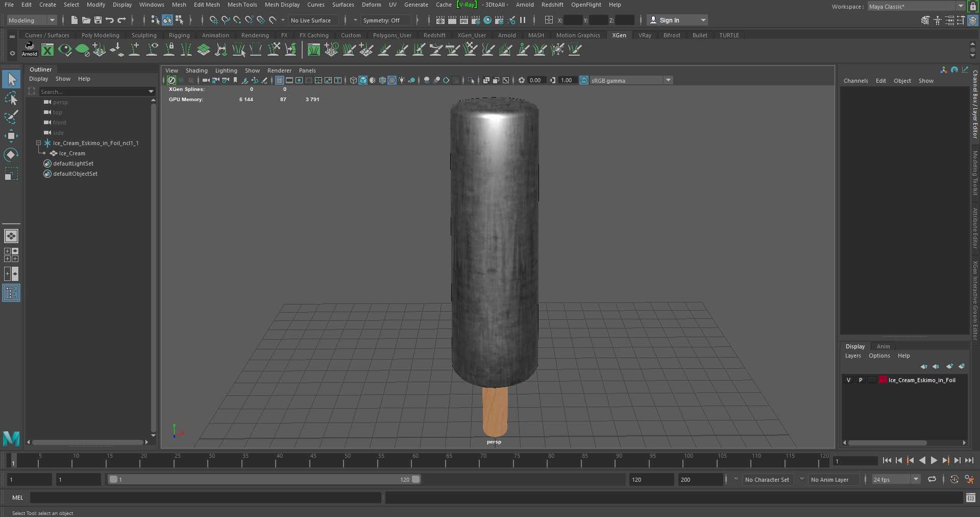This screenshot has width=980, height=517.
Task: Switch to the Poly Modeling shelf tab
Action: coord(101,35)
